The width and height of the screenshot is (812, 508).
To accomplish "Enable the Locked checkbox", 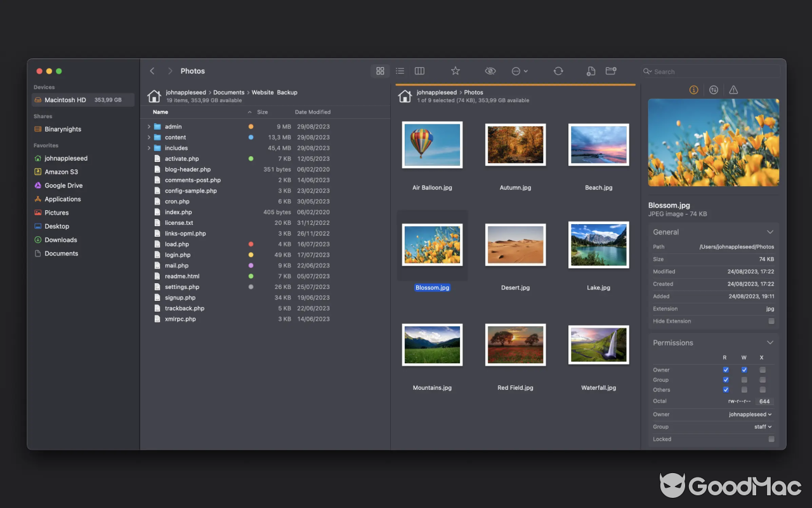I will click(x=771, y=439).
